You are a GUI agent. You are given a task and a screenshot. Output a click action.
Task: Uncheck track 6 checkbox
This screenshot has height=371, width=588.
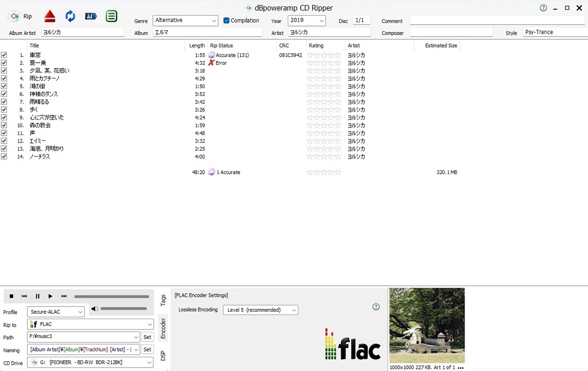(x=4, y=94)
